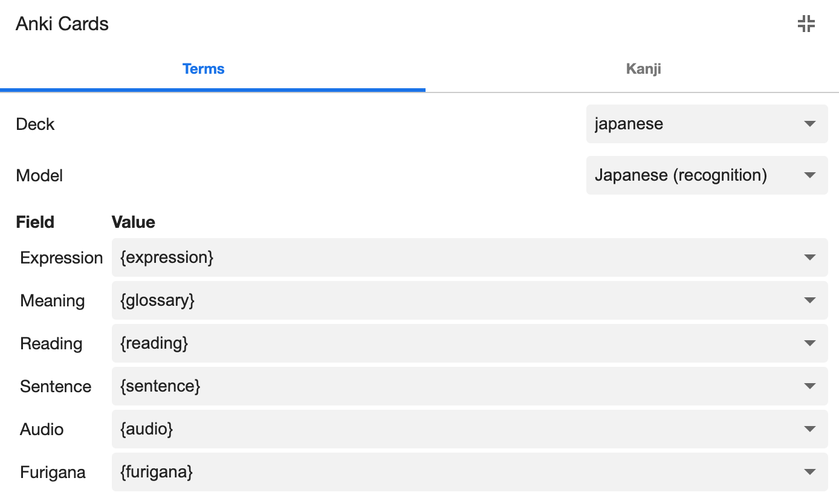This screenshot has height=504, width=839.
Task: Click the Model label text
Action: (39, 175)
